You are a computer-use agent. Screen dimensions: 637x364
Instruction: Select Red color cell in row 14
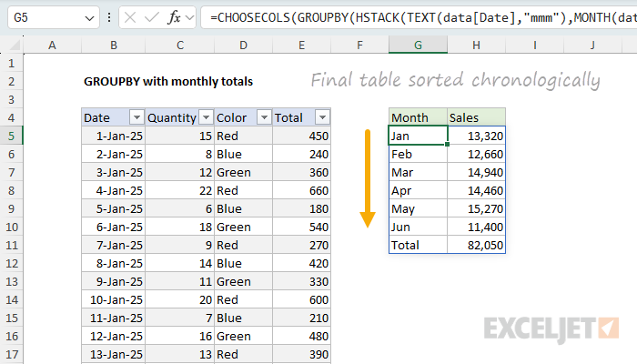(243, 299)
